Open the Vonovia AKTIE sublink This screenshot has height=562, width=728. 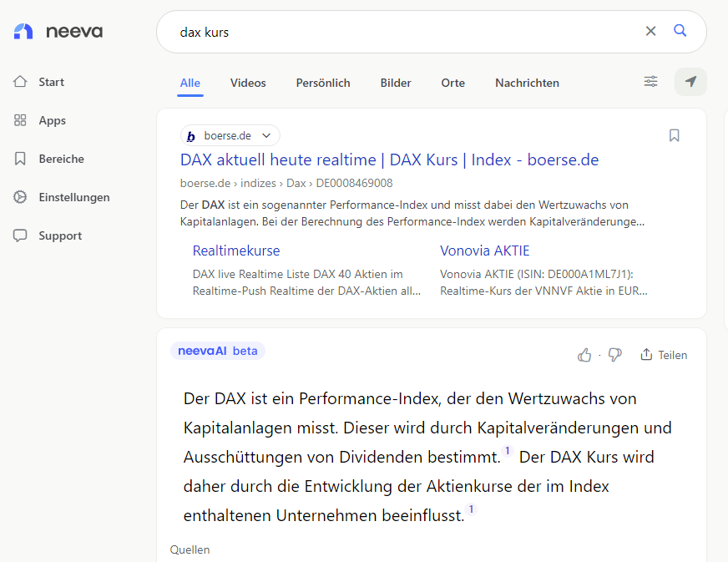(x=485, y=251)
